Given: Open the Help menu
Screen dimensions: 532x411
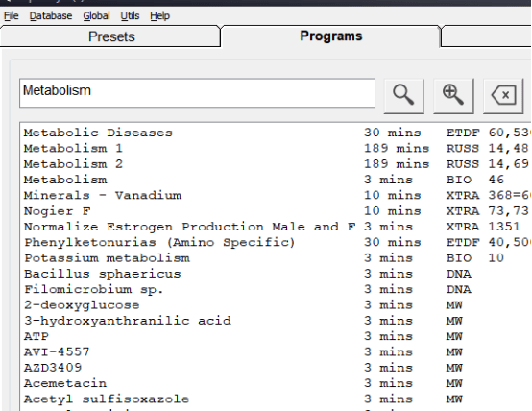Looking at the screenshot, I should coord(159,16).
